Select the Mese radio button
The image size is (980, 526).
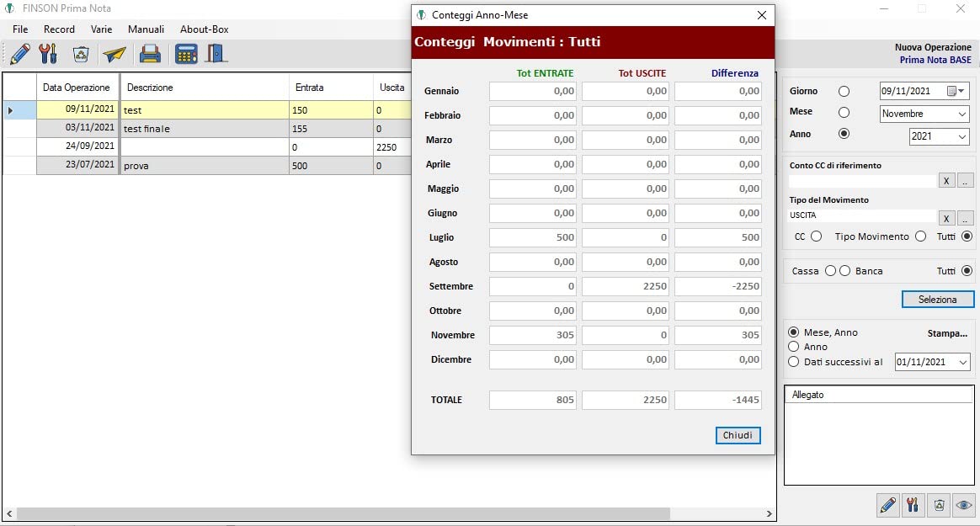pos(844,113)
